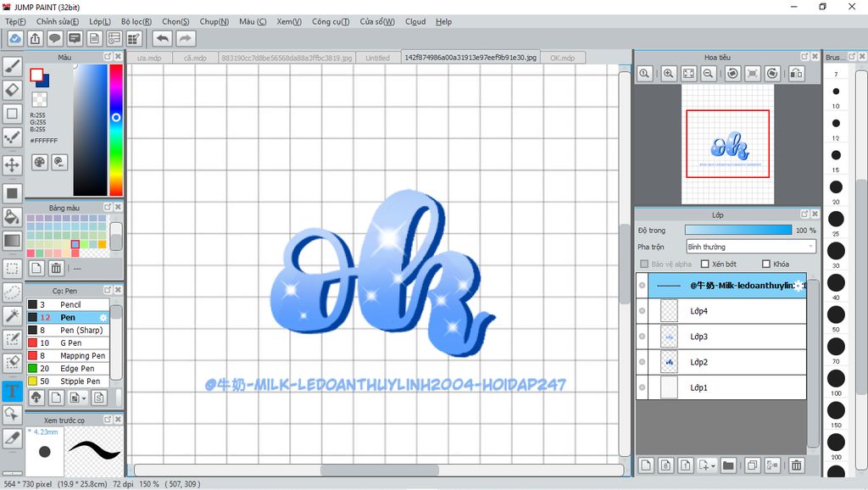Image resolution: width=868 pixels, height=490 pixels.
Task: Click the Undo arrow in toolbar
Action: tap(163, 38)
